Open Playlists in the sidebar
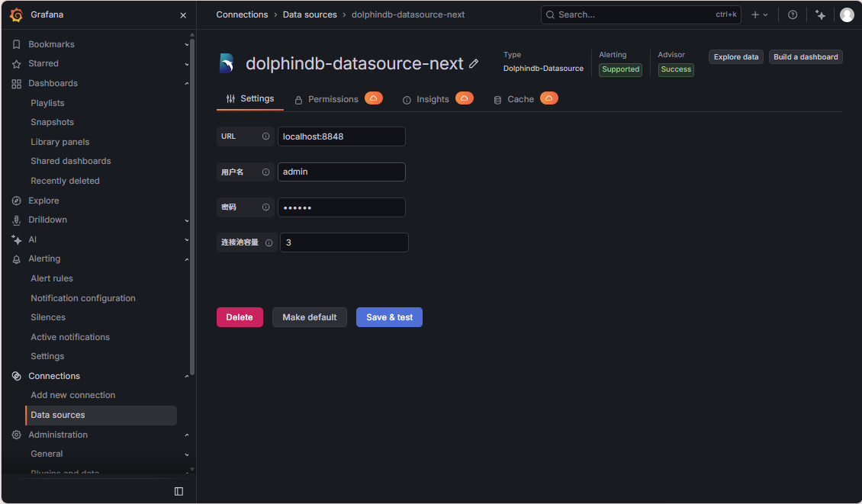862x504 pixels. (x=47, y=104)
